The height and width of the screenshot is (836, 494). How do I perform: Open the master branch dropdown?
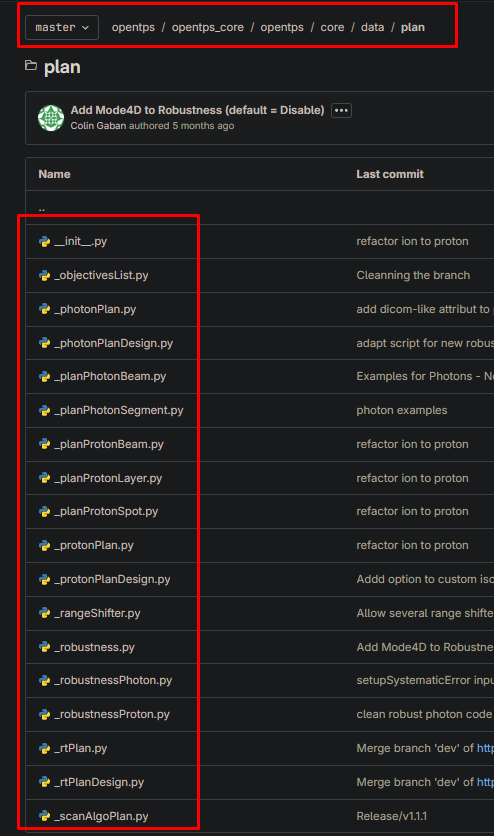click(x=62, y=27)
